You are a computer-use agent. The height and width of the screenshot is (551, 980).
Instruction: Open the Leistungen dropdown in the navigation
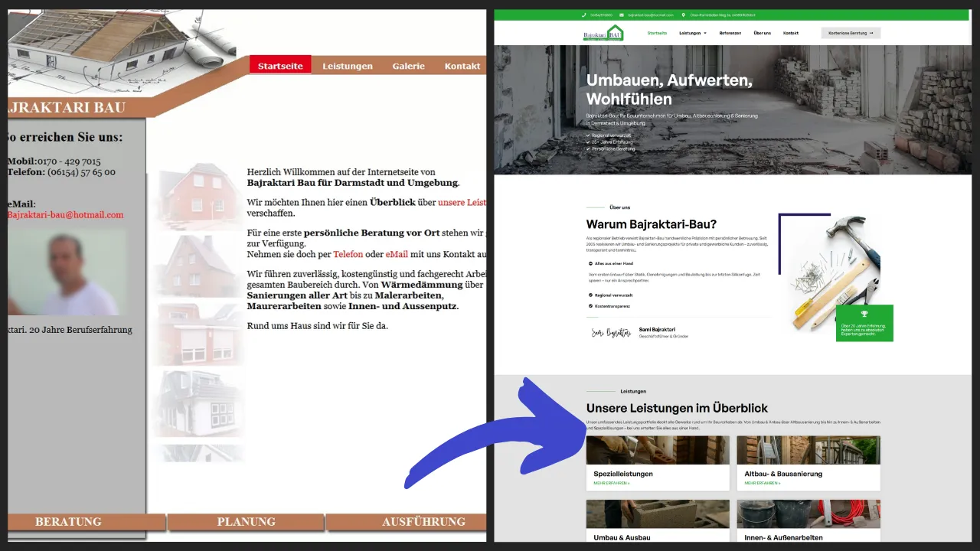[x=691, y=33]
